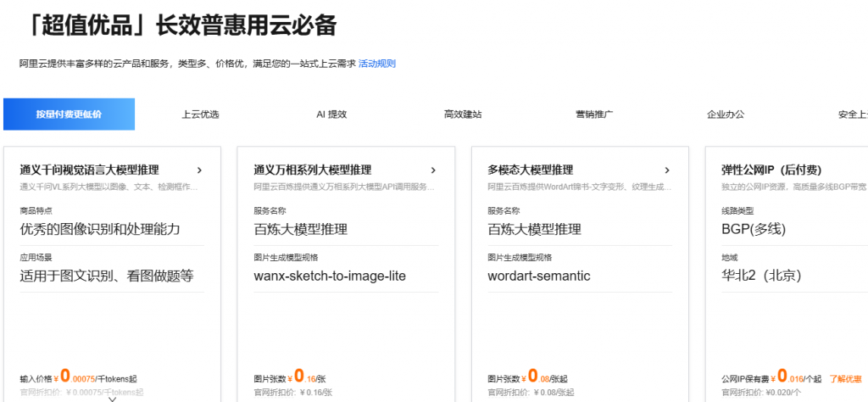Open 通义万相系列大模型推理 card title

pos(313,170)
